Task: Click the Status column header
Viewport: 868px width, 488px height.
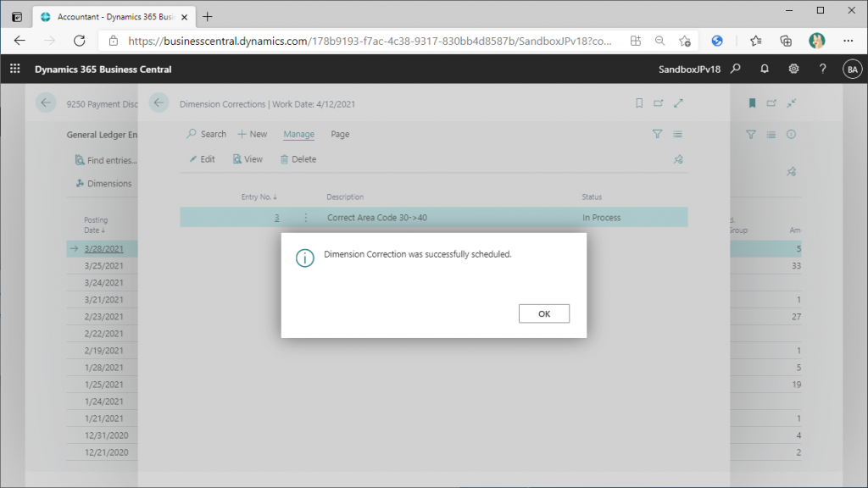Action: (591, 197)
